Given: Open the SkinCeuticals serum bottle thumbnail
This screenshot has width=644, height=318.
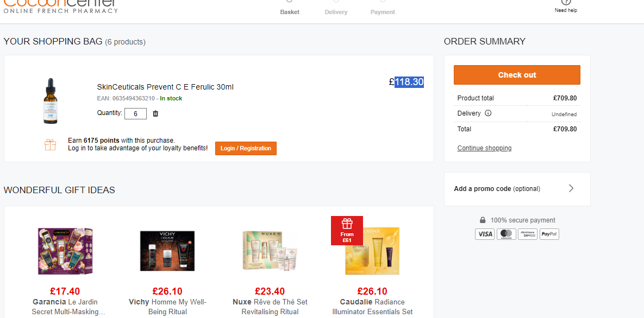Looking at the screenshot, I should click(50, 101).
